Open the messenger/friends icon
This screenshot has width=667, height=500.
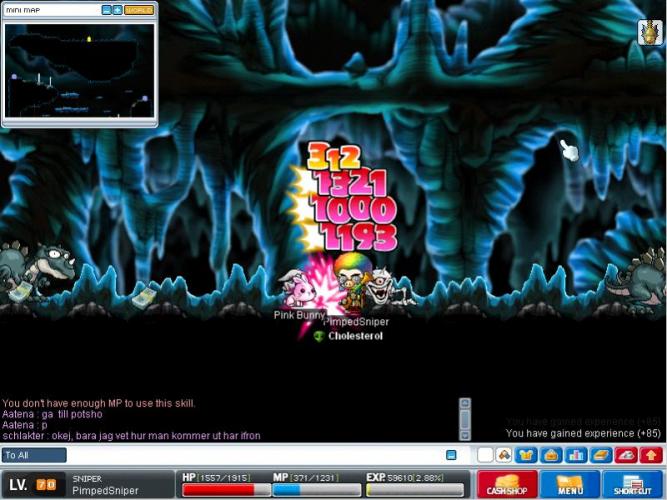(505, 455)
